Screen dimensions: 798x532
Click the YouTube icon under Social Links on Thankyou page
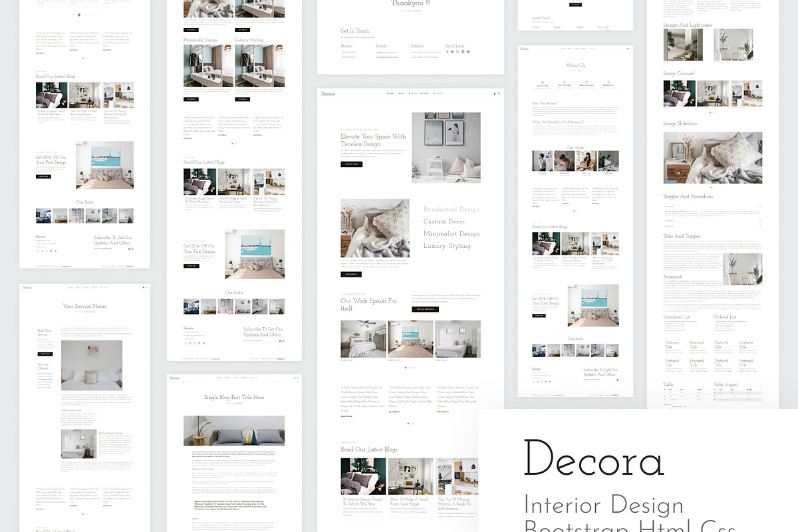pyautogui.click(x=468, y=51)
